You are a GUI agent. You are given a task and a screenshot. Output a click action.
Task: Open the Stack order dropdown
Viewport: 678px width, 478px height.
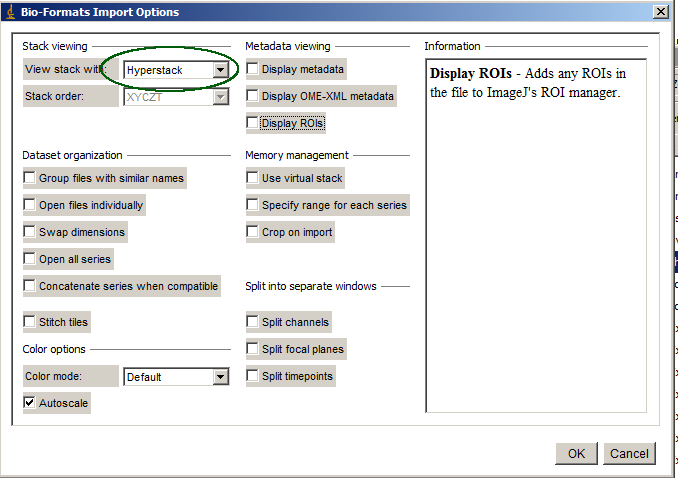220,97
